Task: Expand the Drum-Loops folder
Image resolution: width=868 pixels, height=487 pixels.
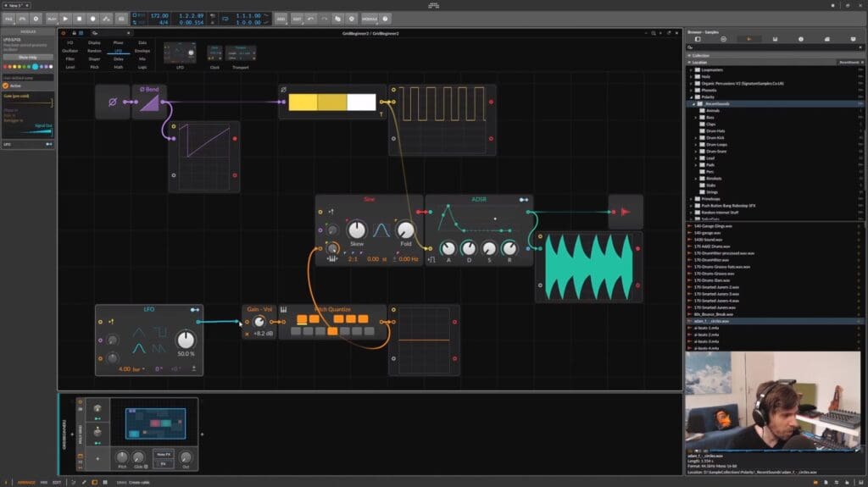Action: pyautogui.click(x=696, y=145)
